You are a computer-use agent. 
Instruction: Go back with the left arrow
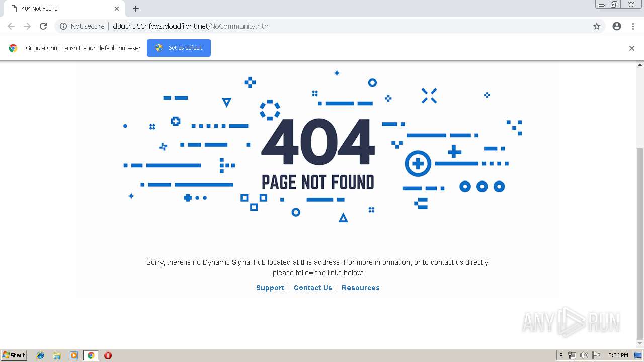pos(11,26)
